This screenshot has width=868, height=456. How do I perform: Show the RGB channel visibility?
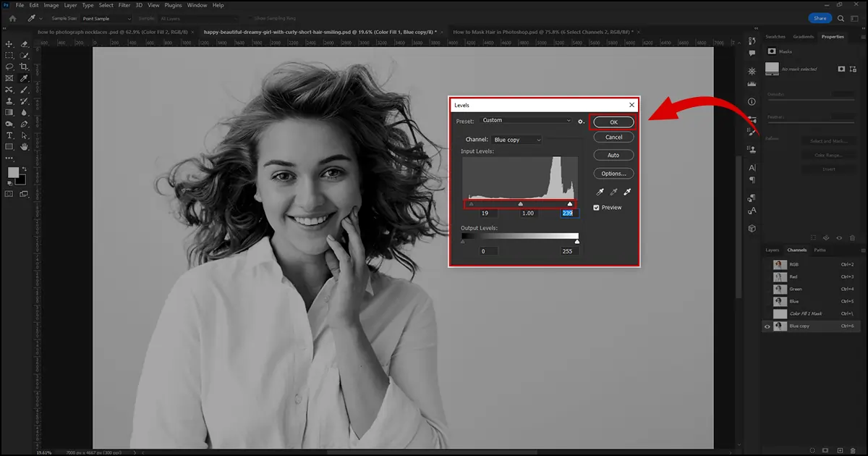coord(767,265)
